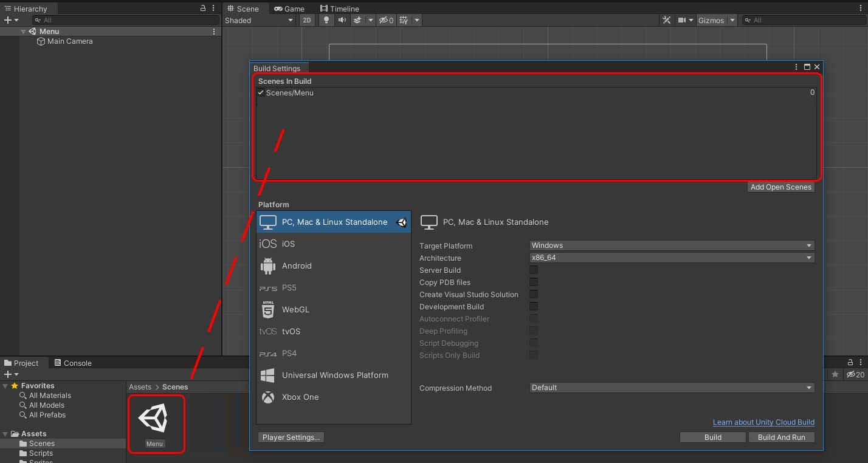Open component editor tools wrench icon

pyautogui.click(x=667, y=20)
